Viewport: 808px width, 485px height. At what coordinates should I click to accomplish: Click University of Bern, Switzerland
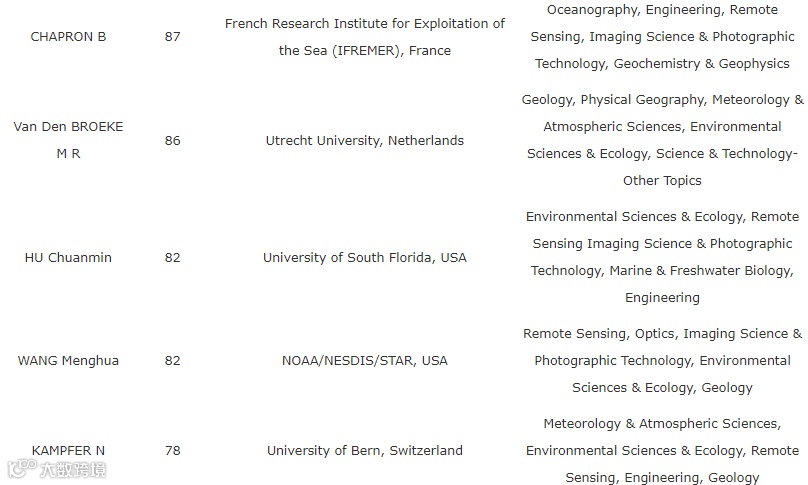365,450
